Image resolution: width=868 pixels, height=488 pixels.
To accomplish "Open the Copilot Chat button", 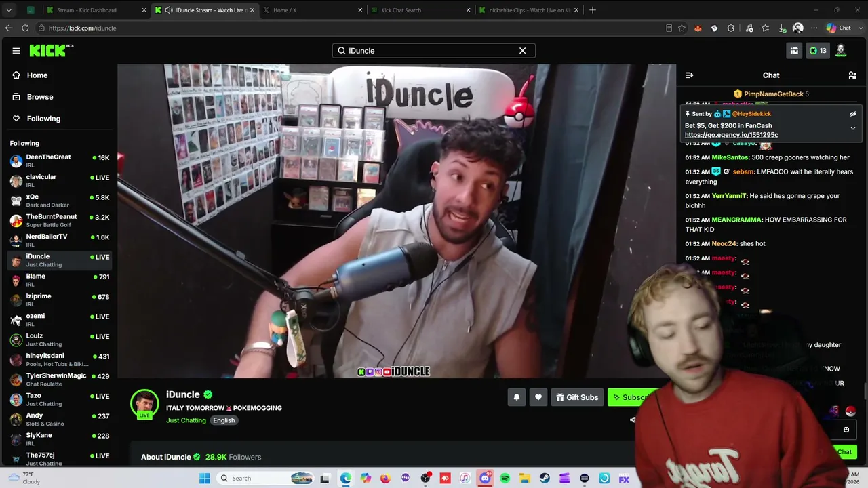I will click(x=839, y=28).
